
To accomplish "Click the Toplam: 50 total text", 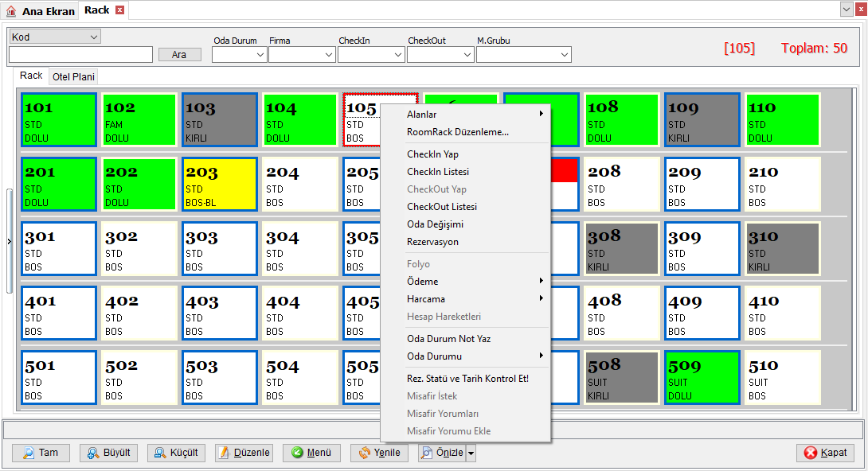I will click(x=814, y=48).
